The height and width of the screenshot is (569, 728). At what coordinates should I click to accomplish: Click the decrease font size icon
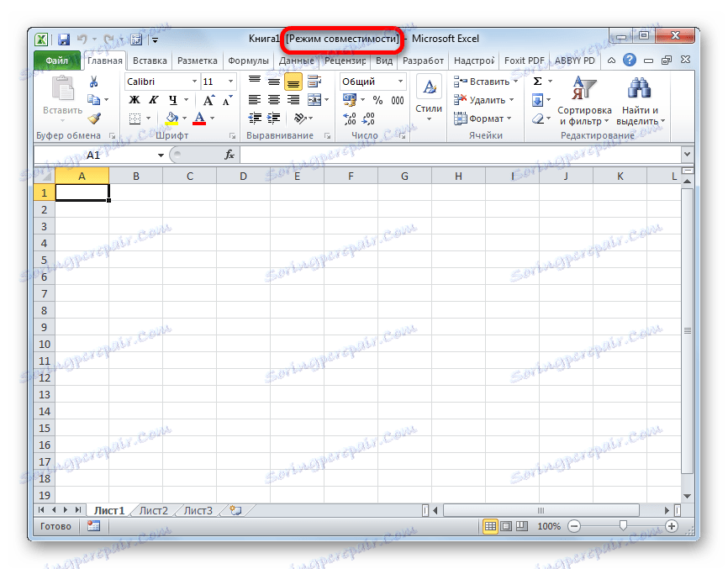tap(228, 100)
